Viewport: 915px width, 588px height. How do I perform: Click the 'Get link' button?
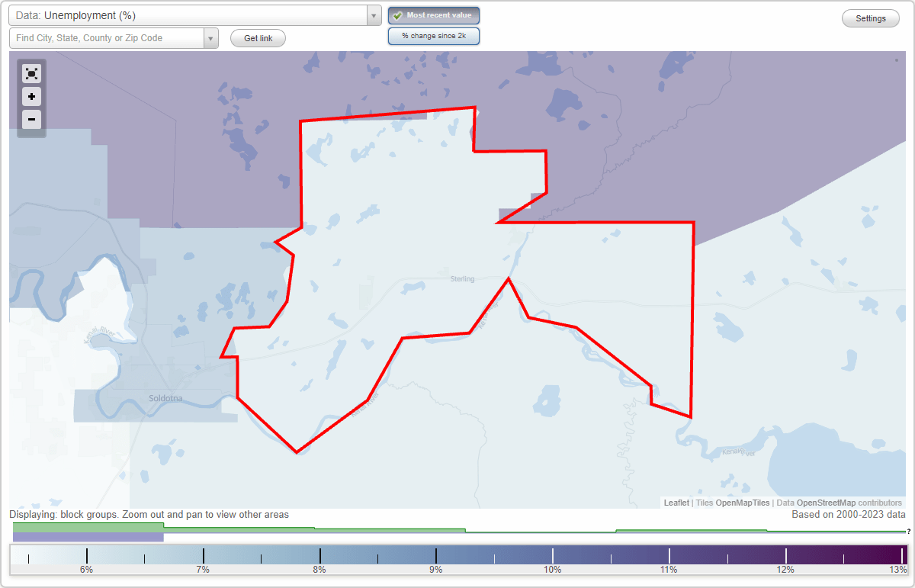(x=258, y=38)
